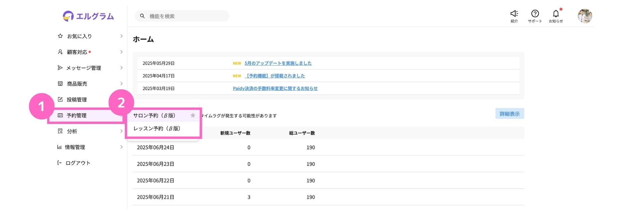
Task: Click the search magnifier icon
Action: point(142,16)
